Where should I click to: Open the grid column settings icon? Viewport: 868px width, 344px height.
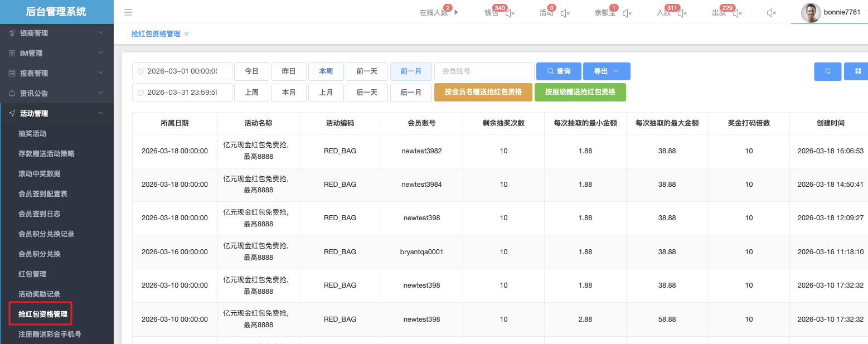857,71
